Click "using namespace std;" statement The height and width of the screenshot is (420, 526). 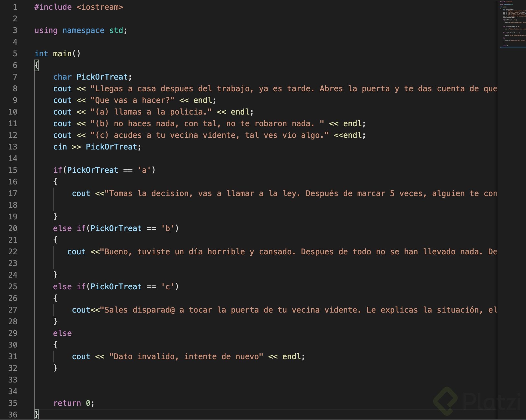tap(81, 30)
